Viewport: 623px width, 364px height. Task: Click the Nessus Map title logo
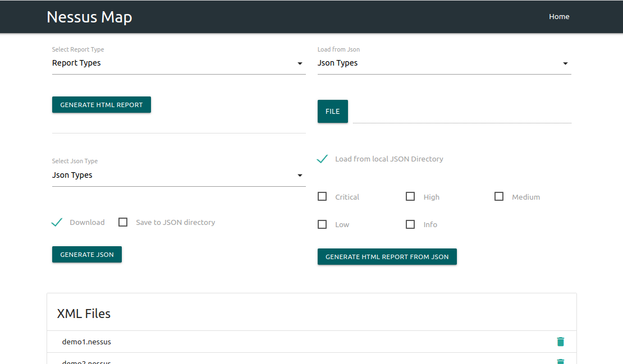click(89, 17)
